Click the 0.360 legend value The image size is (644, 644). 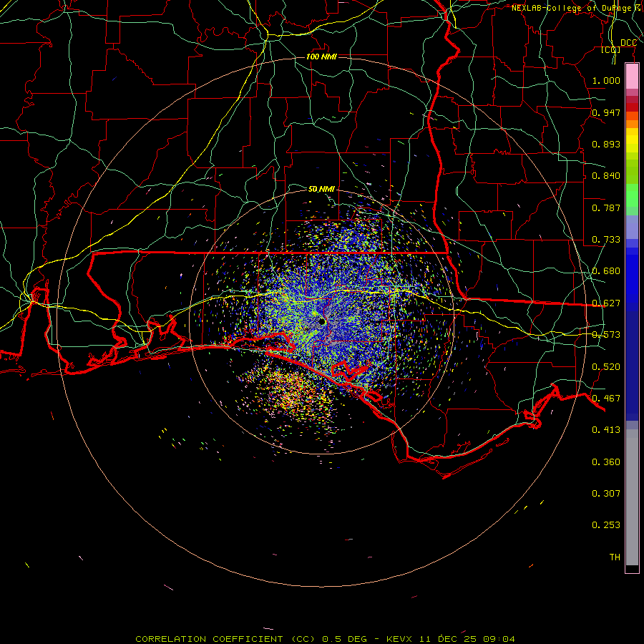click(x=606, y=462)
